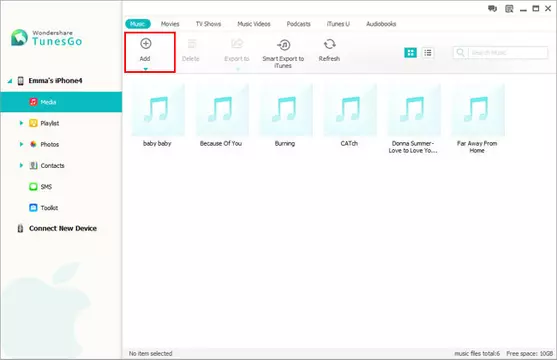Open the Toolkit sidebar item

(43, 208)
